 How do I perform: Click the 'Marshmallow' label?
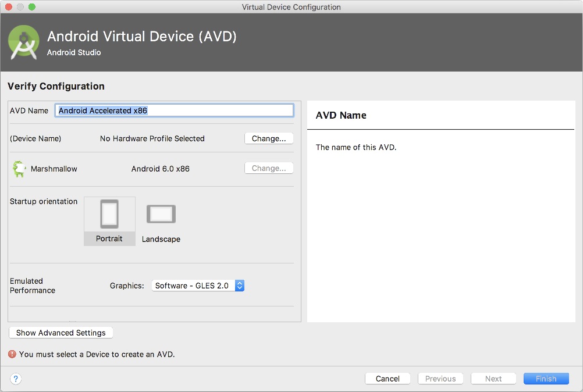tap(54, 169)
